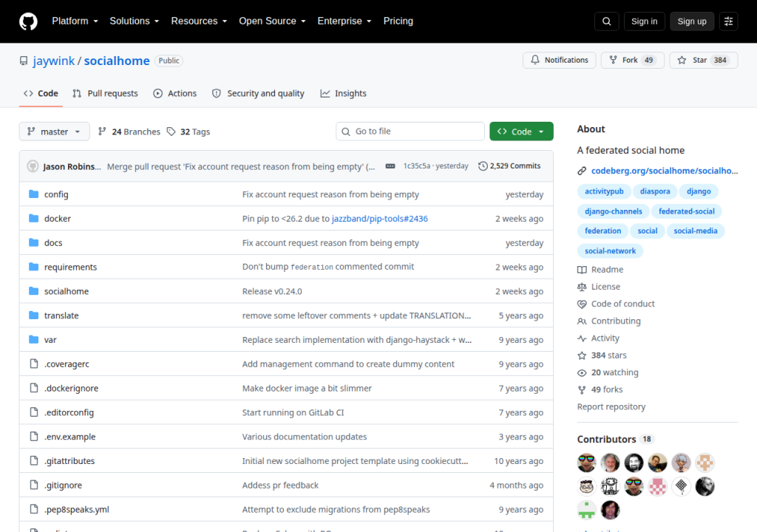757x532 pixels.
Task: Click the branch icon beside 24 Branches
Action: 102,132
